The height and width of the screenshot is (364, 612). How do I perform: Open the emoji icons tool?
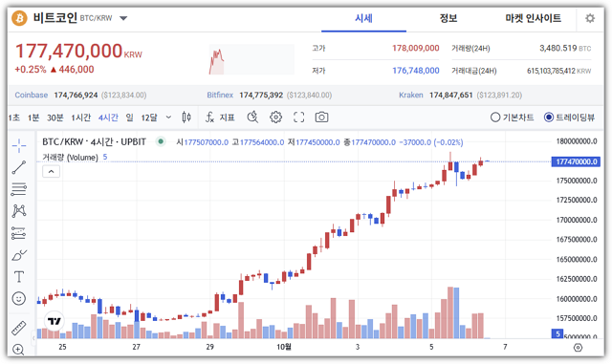pyautogui.click(x=19, y=299)
